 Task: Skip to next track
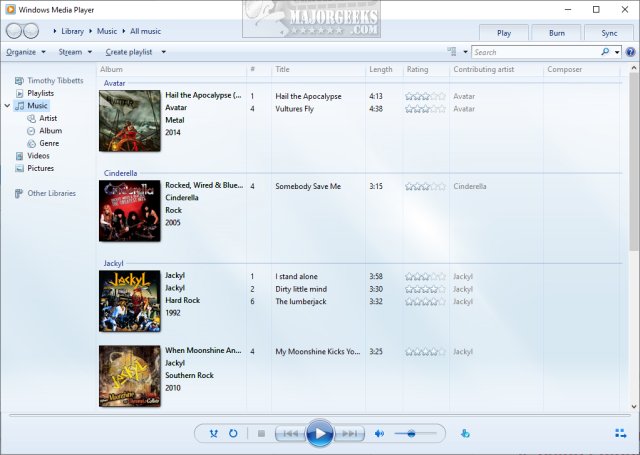click(349, 433)
